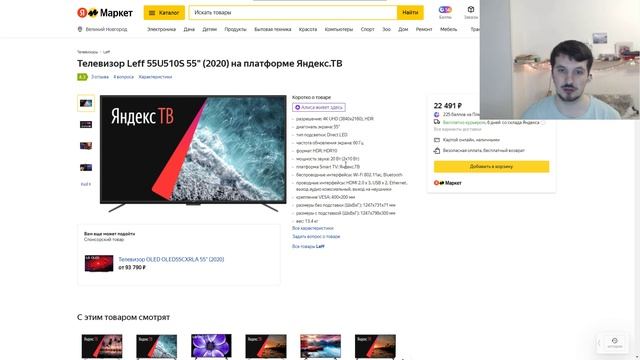Focus the Искать товары search field

[x=293, y=13]
